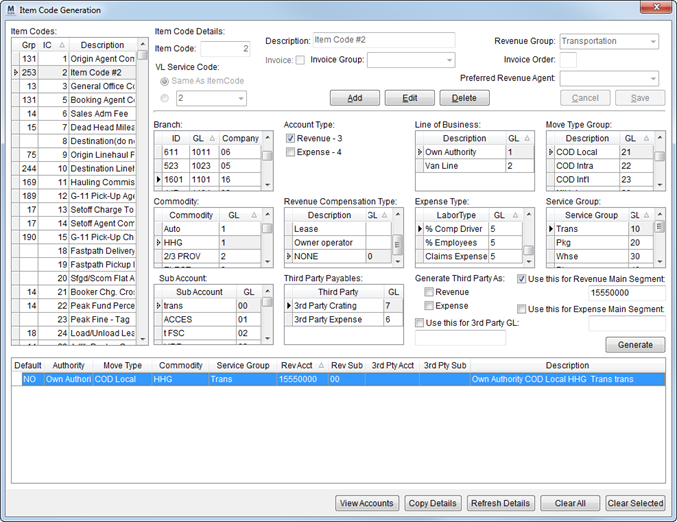Click the Revenue Main Segment input field
Image resolution: width=677 pixels, height=522 pixels.
point(626,291)
